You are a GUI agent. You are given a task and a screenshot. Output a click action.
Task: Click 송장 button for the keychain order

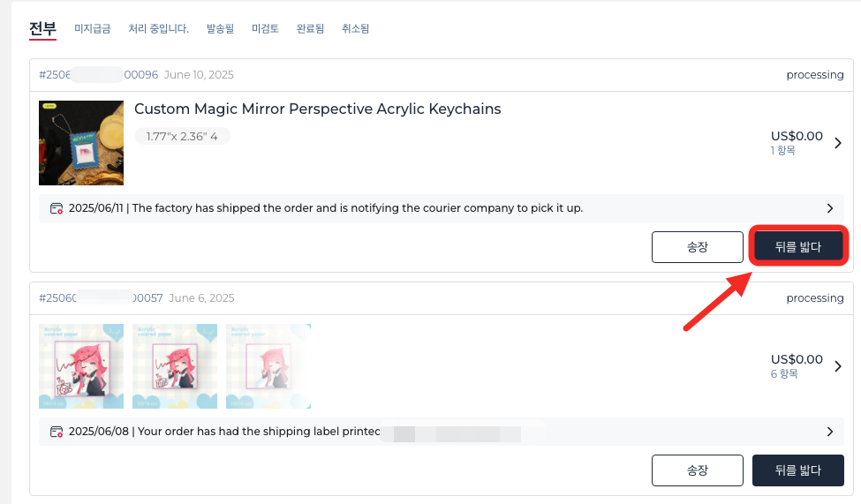click(698, 247)
